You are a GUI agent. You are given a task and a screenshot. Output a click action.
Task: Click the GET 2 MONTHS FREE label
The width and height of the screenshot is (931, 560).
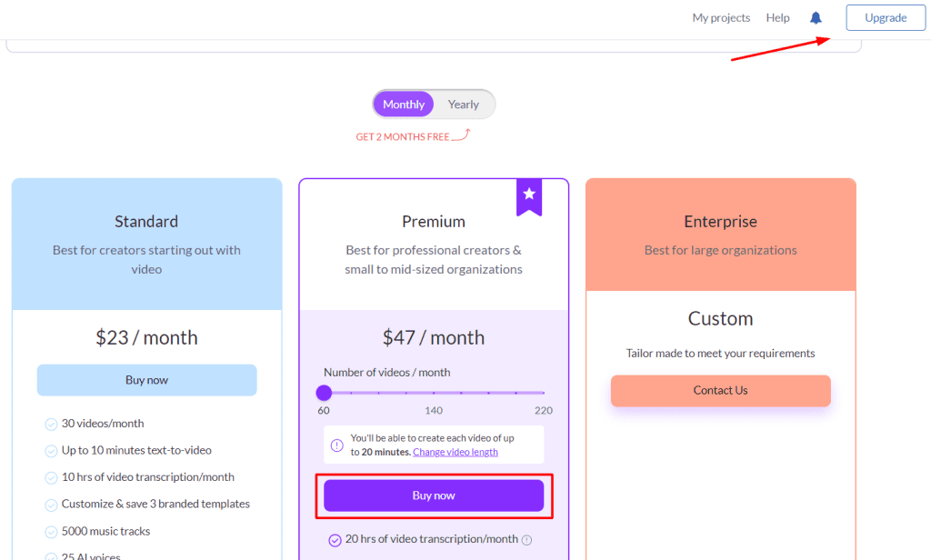(x=403, y=137)
